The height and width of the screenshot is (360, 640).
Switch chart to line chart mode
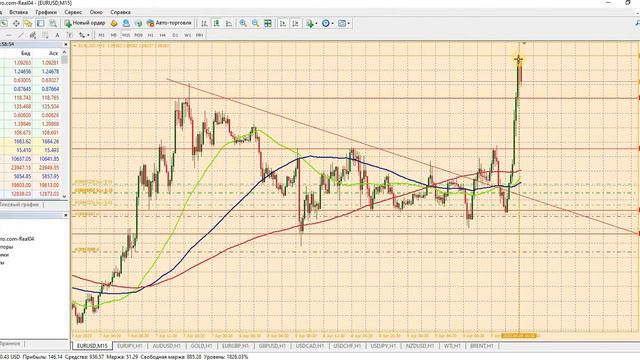229,23
